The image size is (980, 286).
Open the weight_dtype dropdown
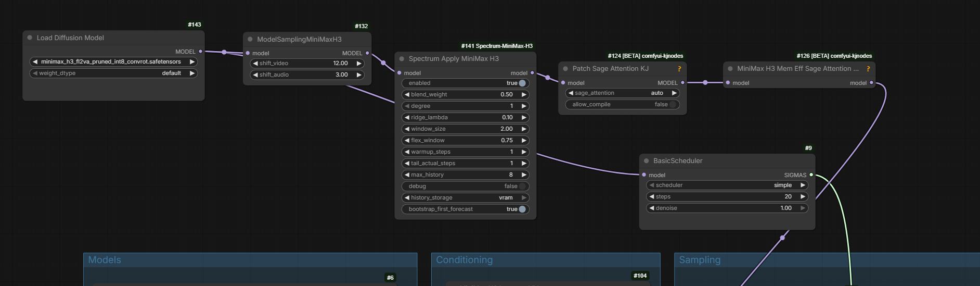[x=113, y=73]
